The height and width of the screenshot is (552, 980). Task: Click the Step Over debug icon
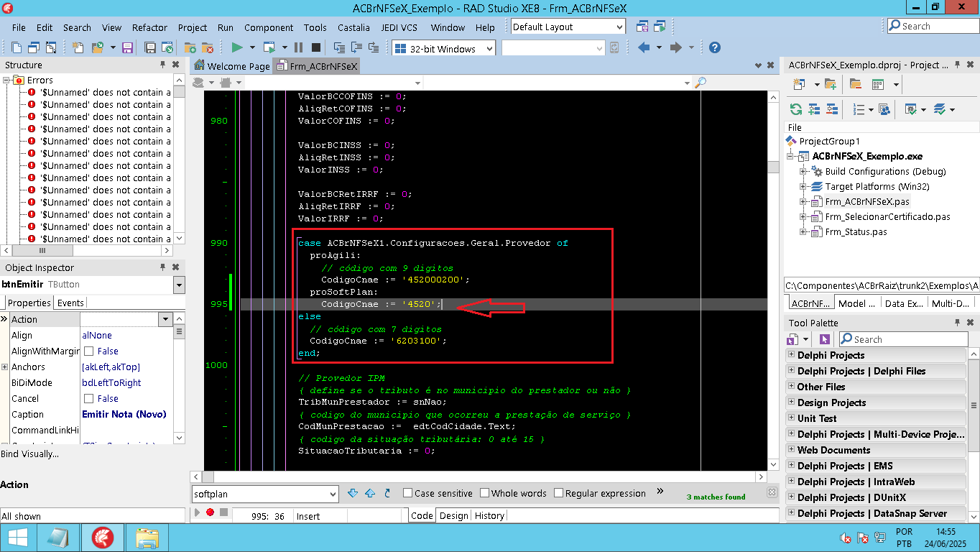356,47
